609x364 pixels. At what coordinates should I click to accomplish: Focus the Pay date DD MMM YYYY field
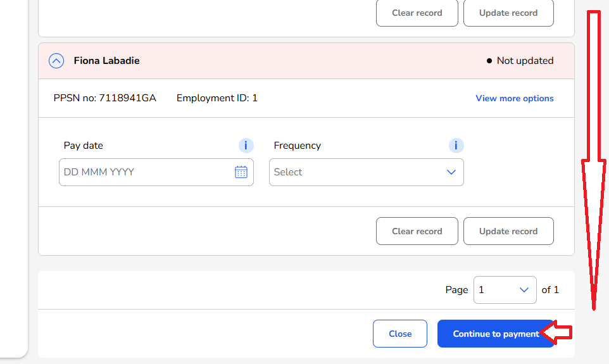point(146,172)
